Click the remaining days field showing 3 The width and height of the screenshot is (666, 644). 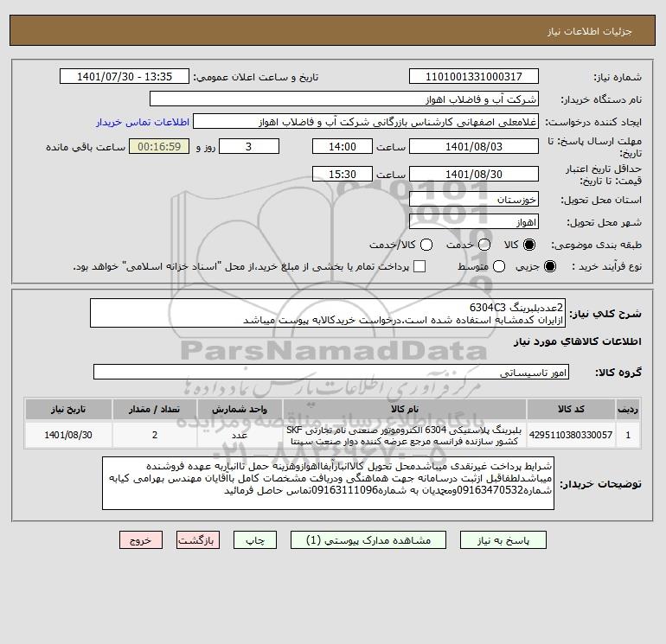249,147
